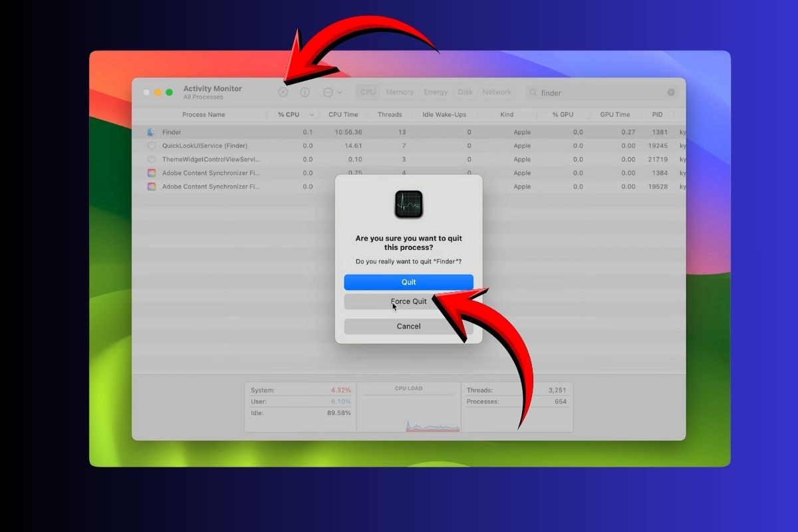The width and height of the screenshot is (798, 532).
Task: Open the ellipsis action menu dropdown
Action: [x=332, y=92]
